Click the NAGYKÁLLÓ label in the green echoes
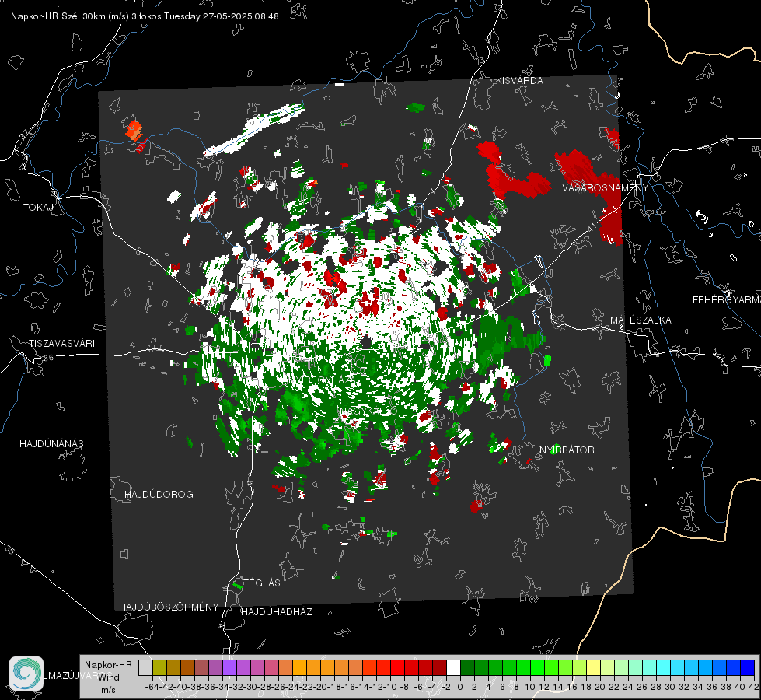This screenshot has width=761, height=700. point(368,411)
